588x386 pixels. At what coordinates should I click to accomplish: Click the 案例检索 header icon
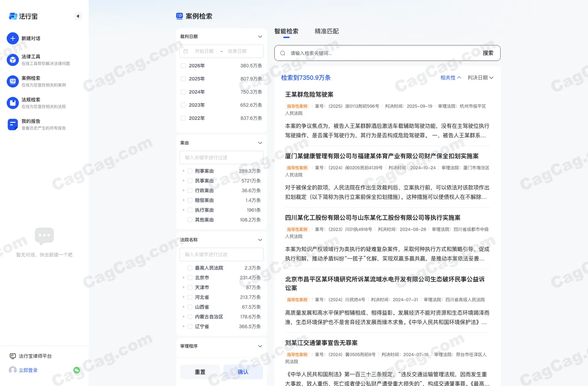[x=180, y=16]
